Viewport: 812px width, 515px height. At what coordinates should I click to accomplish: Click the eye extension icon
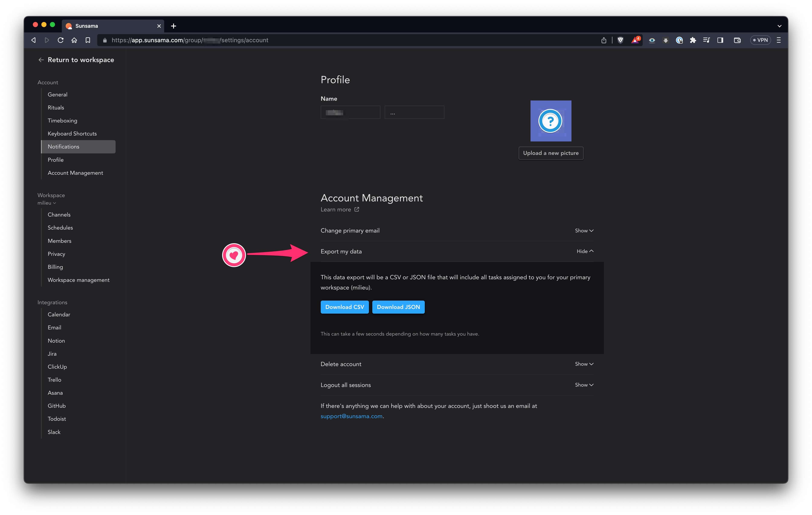(x=652, y=40)
